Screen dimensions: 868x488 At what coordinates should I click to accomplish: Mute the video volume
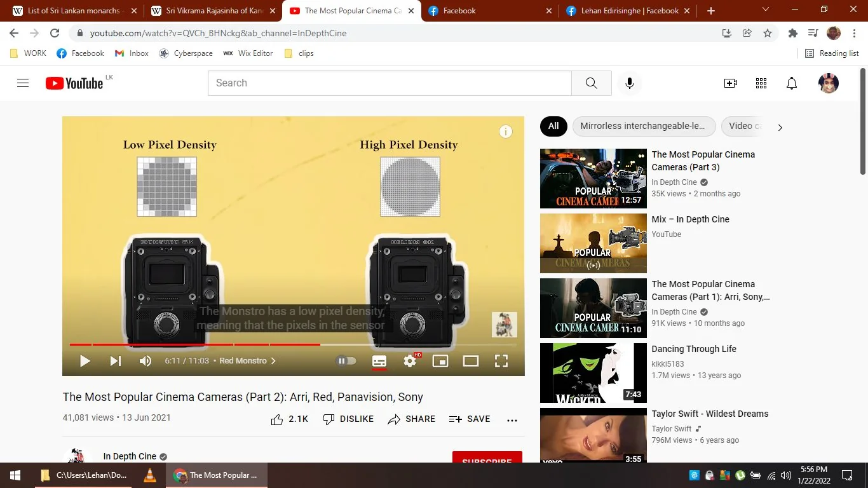click(x=146, y=361)
